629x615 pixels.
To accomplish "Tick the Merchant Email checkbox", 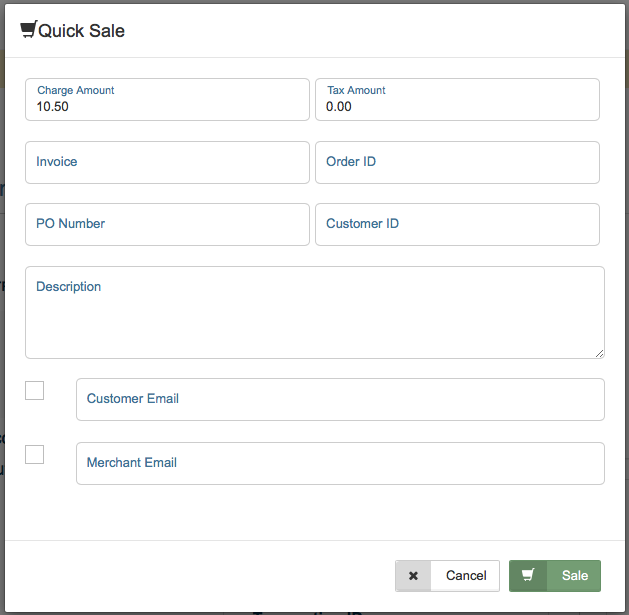I will point(35,454).
